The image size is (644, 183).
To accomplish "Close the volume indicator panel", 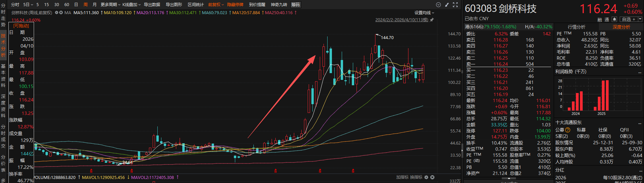I will click(432, 177).
